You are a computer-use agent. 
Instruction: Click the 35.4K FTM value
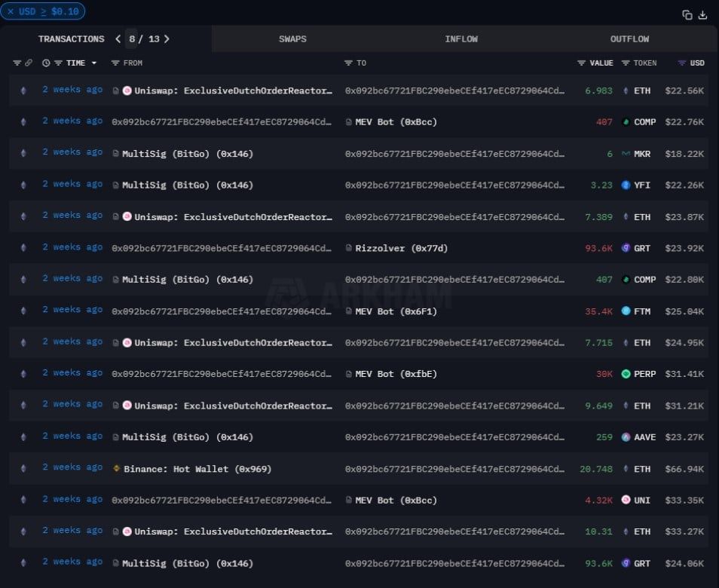click(599, 311)
